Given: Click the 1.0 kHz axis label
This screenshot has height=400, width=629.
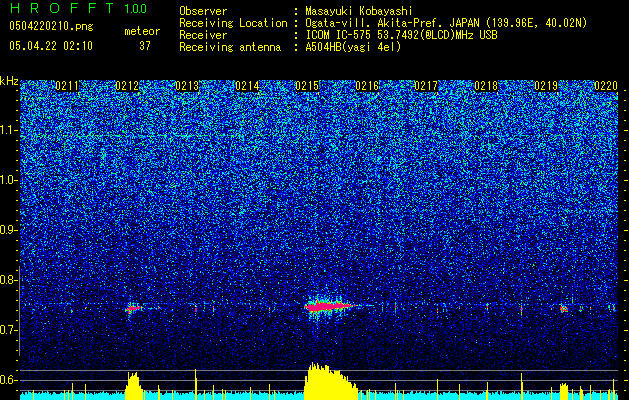Looking at the screenshot, I should point(9,180).
